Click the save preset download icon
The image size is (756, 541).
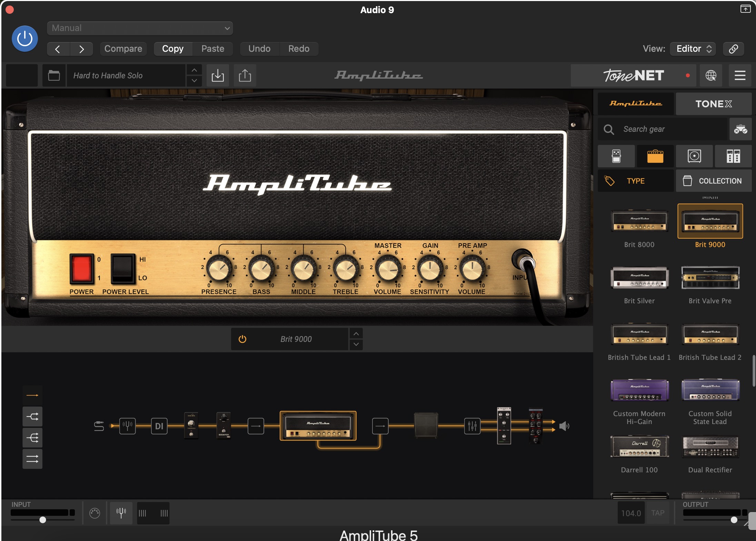pyautogui.click(x=218, y=75)
